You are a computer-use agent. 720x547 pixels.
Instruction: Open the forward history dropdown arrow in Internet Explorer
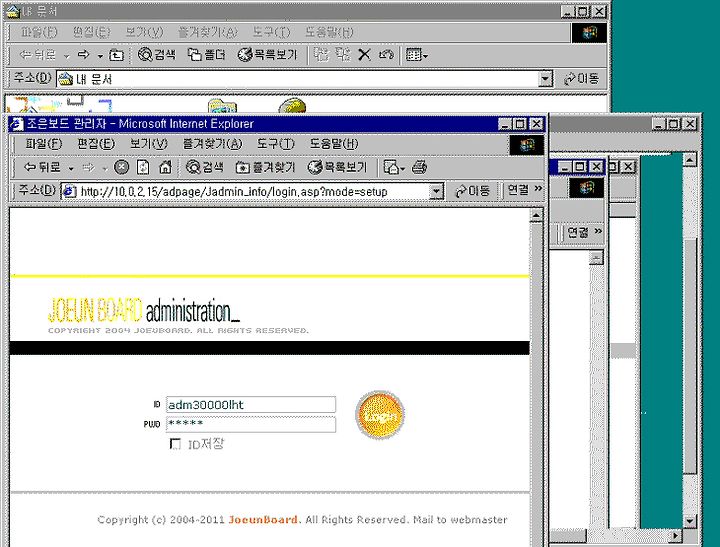tap(105, 169)
